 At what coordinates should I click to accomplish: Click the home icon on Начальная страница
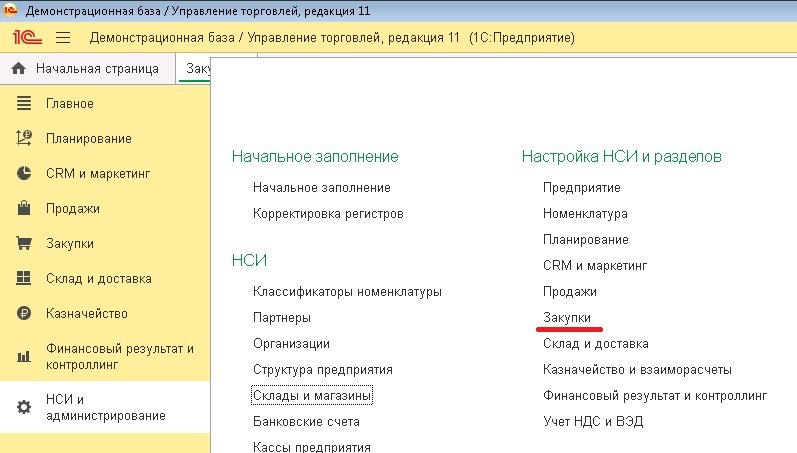pyautogui.click(x=18, y=69)
